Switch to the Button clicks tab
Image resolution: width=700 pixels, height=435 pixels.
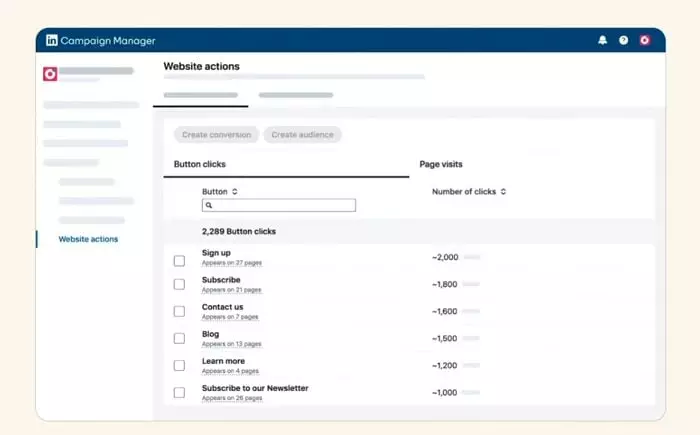(x=200, y=164)
